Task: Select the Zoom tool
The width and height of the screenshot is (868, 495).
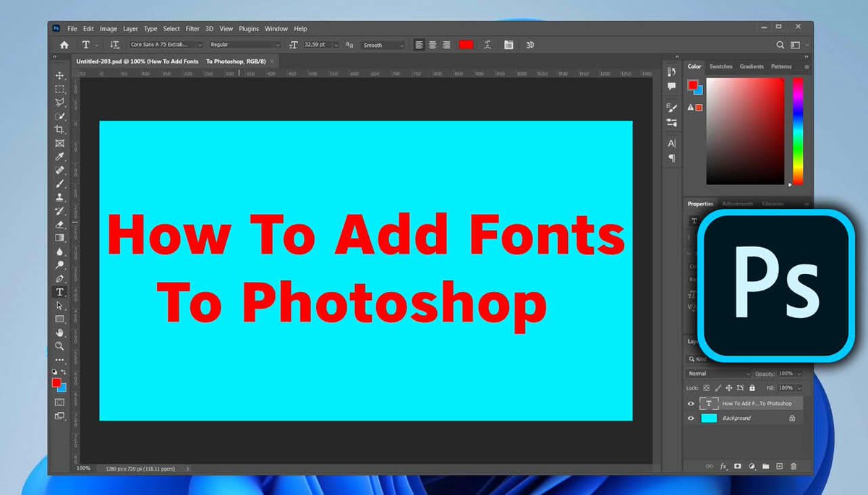Action: click(x=59, y=347)
